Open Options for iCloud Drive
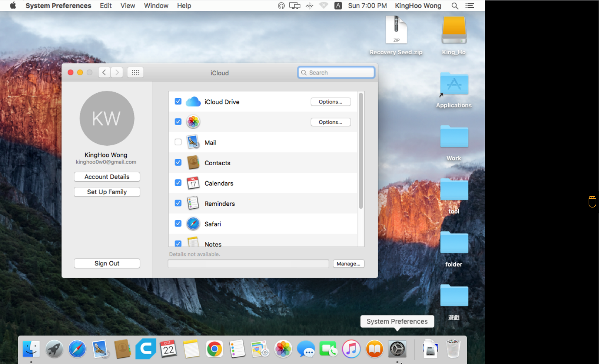599x364 pixels. tap(331, 102)
